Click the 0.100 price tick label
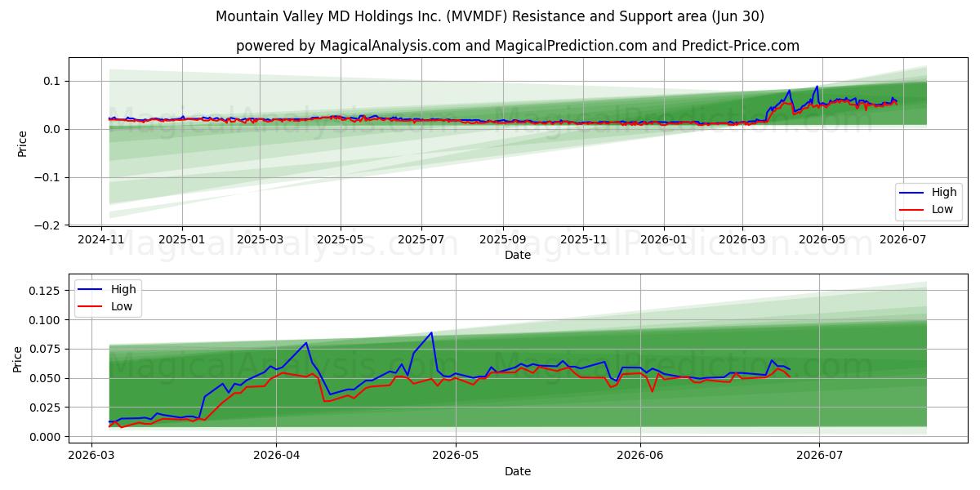The width and height of the screenshot is (980, 490). (46, 320)
